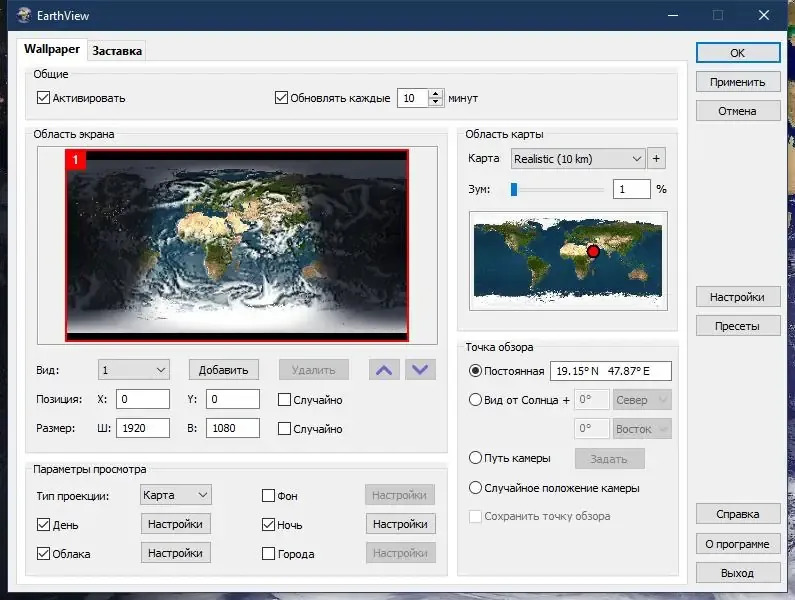This screenshot has height=600, width=795.
Task: Click the red number 1 screen badge
Action: (77, 160)
